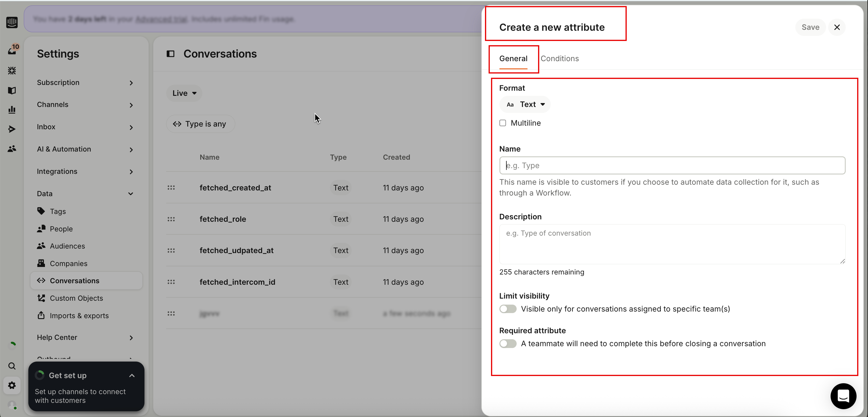Click the Name column header
868x417 pixels.
pyautogui.click(x=209, y=157)
